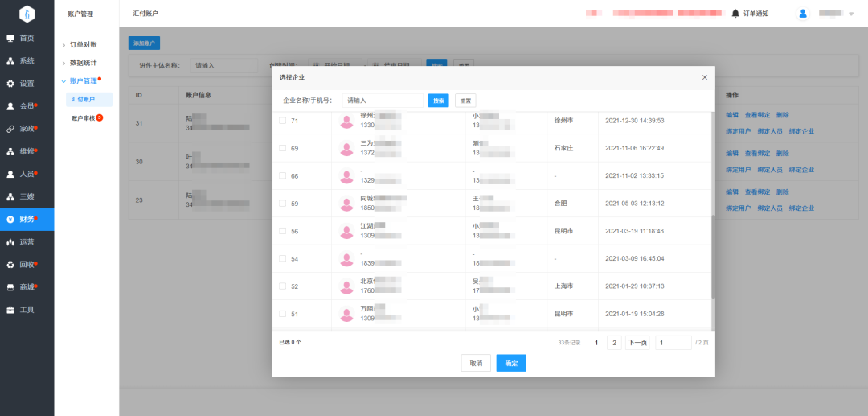Select the 家政 link icon in sidebar
The image size is (868, 416).
pyautogui.click(x=10, y=129)
